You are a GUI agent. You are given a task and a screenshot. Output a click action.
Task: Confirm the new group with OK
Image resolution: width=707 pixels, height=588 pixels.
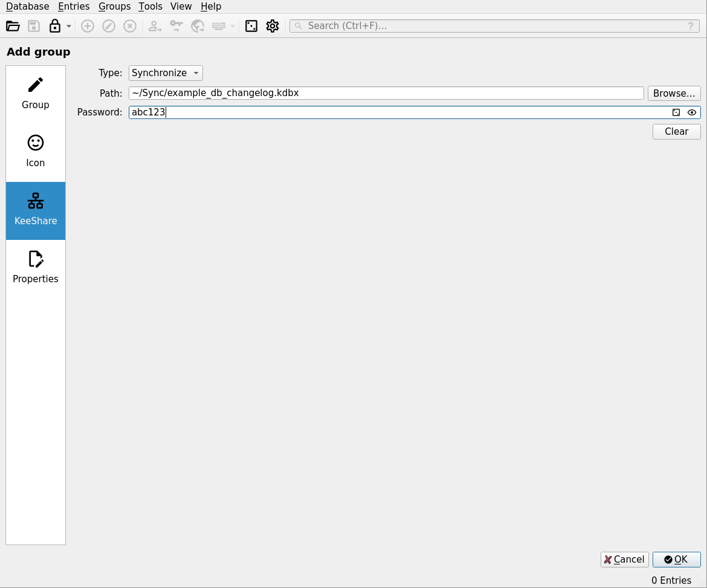[x=676, y=560]
